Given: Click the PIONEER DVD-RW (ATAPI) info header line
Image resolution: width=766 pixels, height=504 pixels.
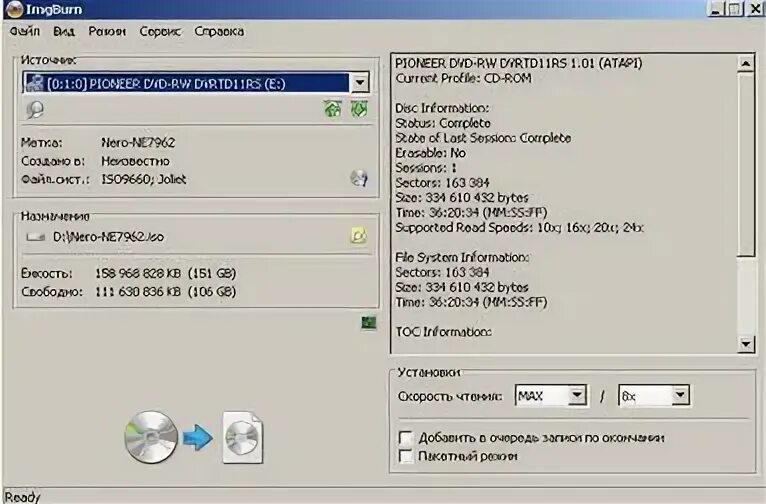Looking at the screenshot, I should 519,63.
